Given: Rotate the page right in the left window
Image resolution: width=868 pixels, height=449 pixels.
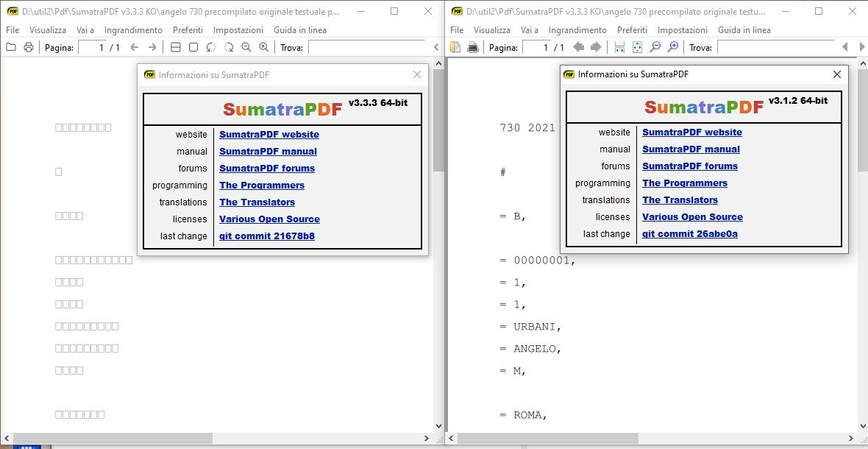Looking at the screenshot, I should tap(228, 46).
